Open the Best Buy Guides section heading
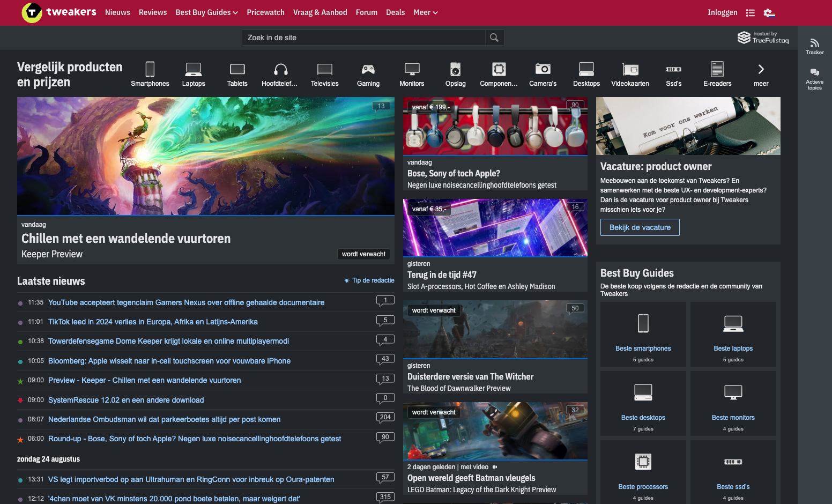832x504 pixels. pyautogui.click(x=637, y=273)
